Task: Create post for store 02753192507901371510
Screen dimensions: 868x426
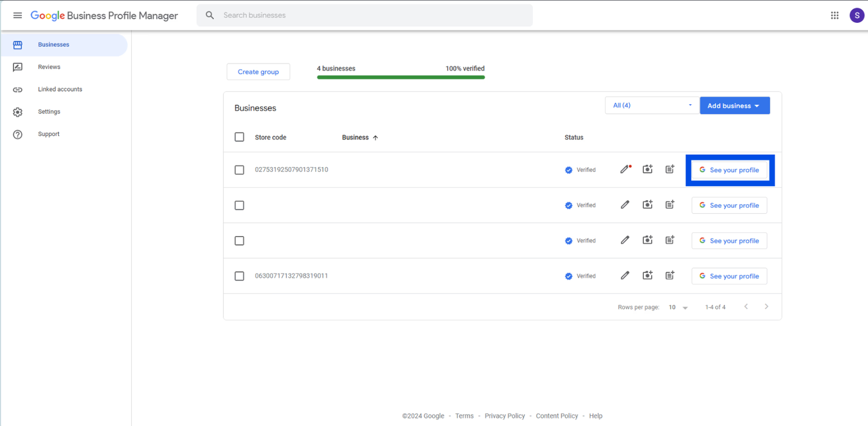Action: click(670, 169)
